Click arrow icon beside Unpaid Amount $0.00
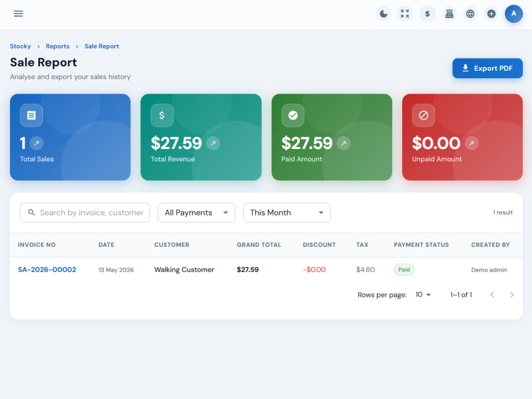The image size is (532, 399). pyautogui.click(x=471, y=143)
